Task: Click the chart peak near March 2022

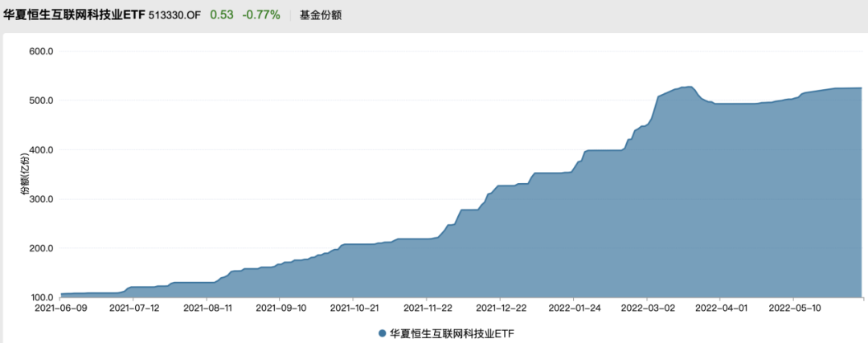Action: point(689,87)
